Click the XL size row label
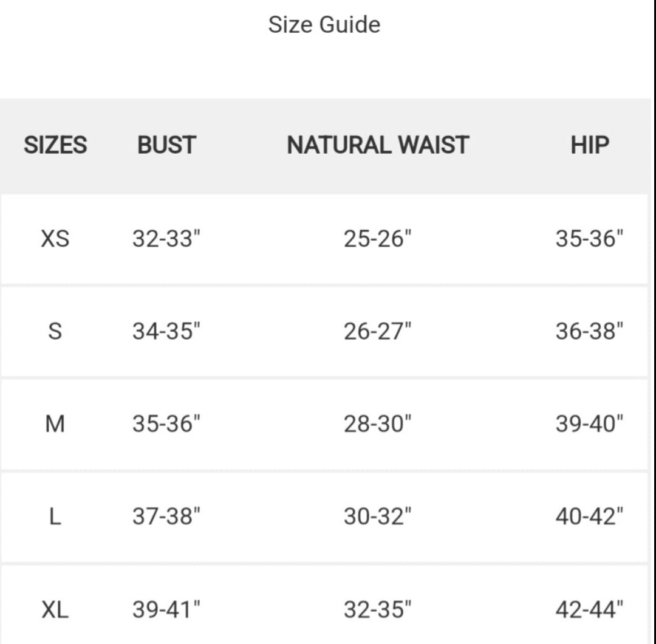The image size is (656, 644). click(x=55, y=609)
